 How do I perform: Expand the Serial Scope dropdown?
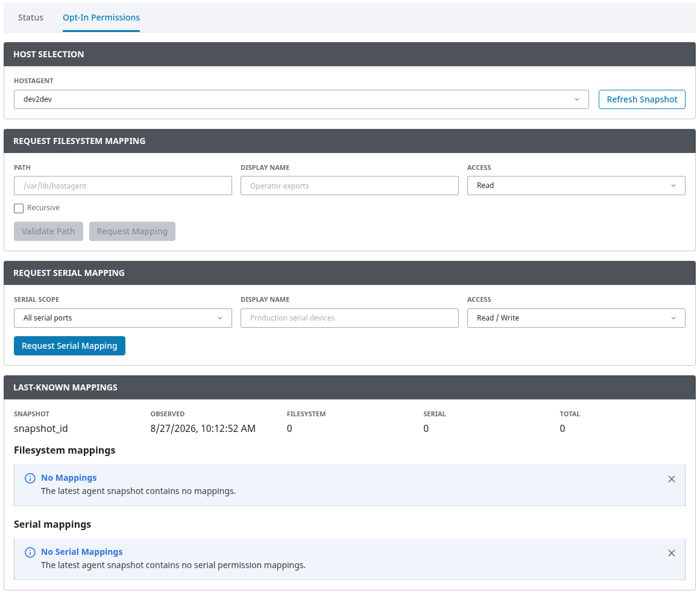(x=123, y=318)
